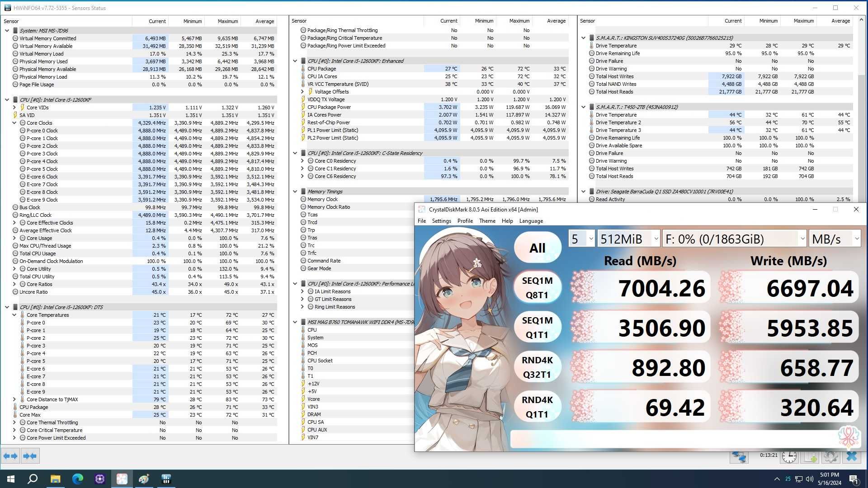The image size is (868, 488).
Task: Click the CrystalDiskMark title bar app icon
Action: coord(422,209)
